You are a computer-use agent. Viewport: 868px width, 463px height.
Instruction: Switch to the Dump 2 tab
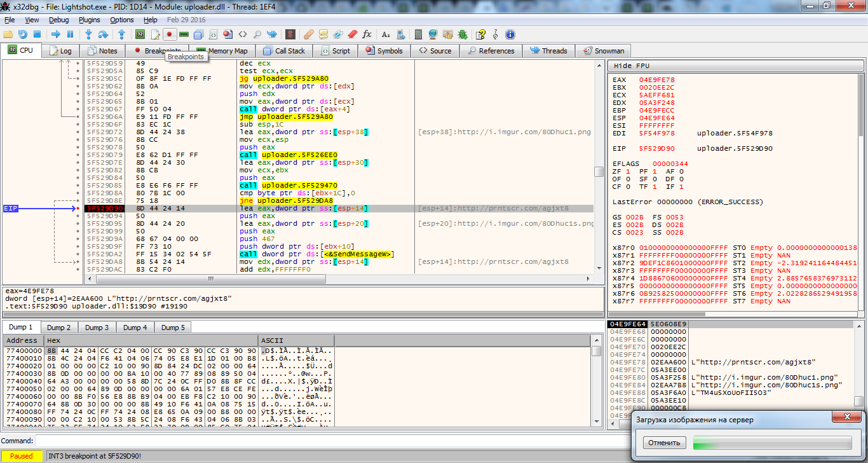59,328
